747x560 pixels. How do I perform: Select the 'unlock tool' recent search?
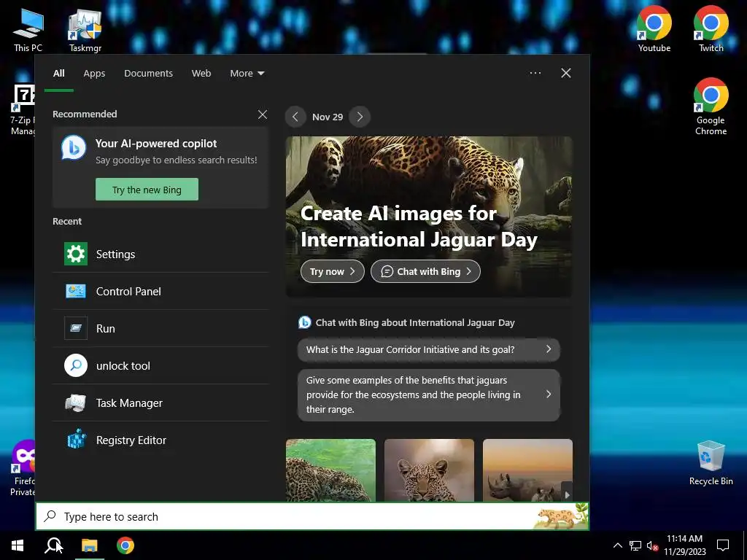(160, 366)
